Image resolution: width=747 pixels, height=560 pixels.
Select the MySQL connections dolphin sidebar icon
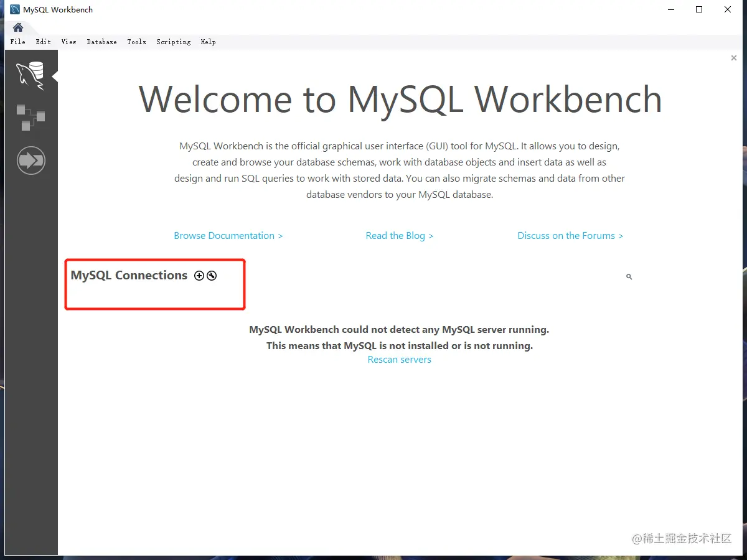(x=31, y=76)
